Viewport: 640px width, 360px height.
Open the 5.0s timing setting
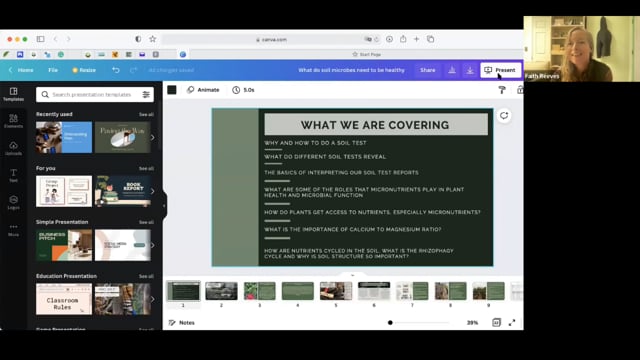click(243, 90)
